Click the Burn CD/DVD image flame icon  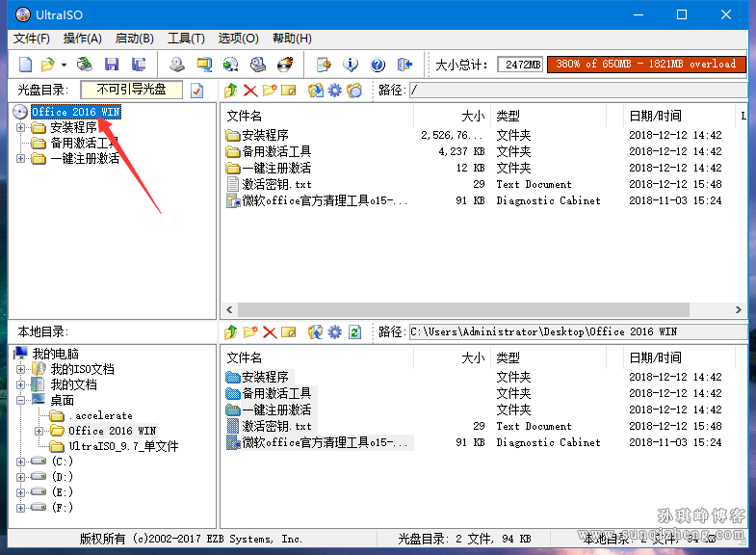(x=285, y=65)
